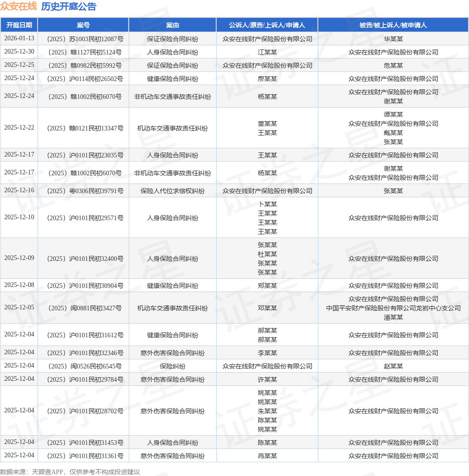Click plaintiff 廖某某

pyautogui.click(x=267, y=79)
